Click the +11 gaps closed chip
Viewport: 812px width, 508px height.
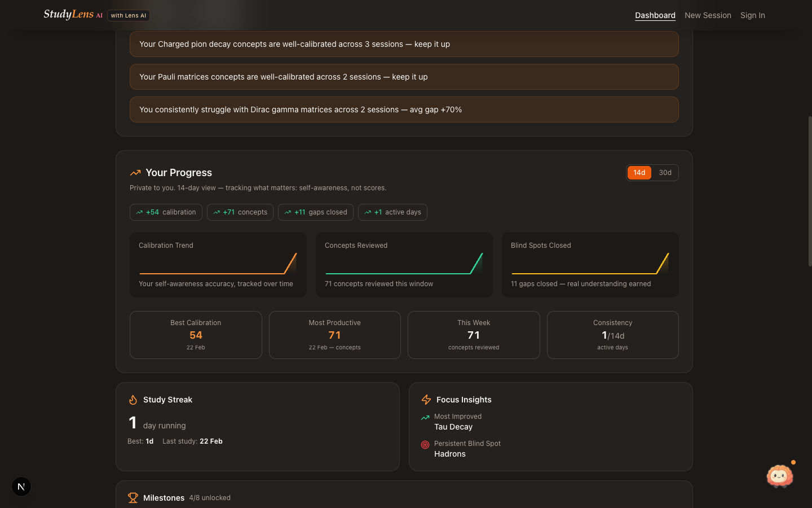(x=316, y=212)
